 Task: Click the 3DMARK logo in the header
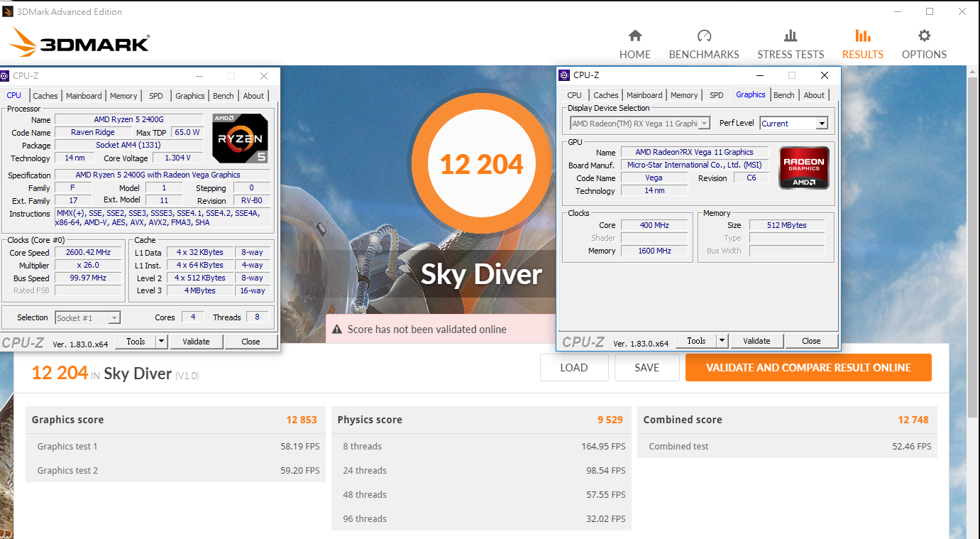pos(79,42)
